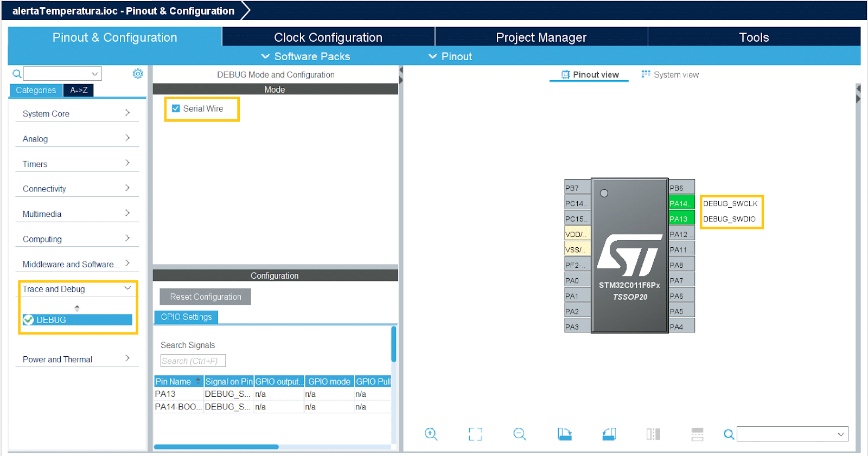Click the fit-to-screen frame icon

475,434
